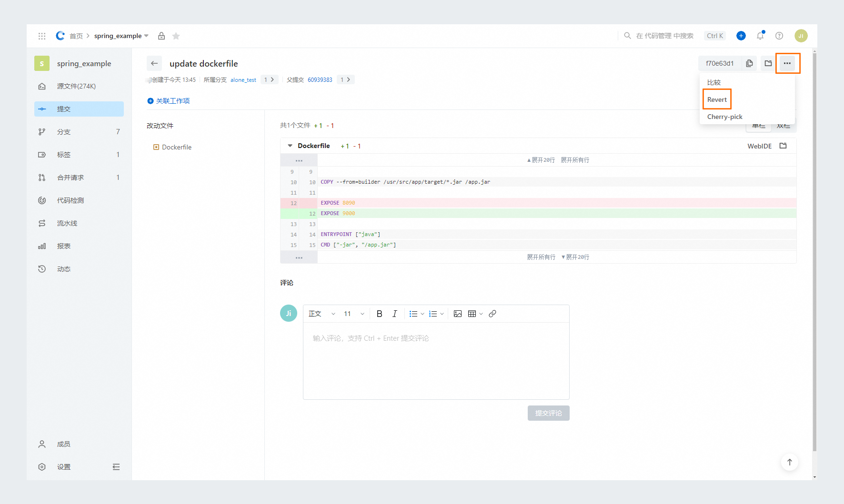The width and height of the screenshot is (844, 504).
Task: Open 动态 activity in sidebar
Action: point(79,269)
